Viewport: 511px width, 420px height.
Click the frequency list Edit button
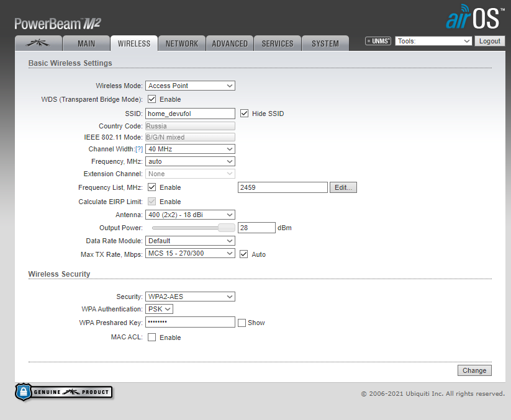click(343, 187)
